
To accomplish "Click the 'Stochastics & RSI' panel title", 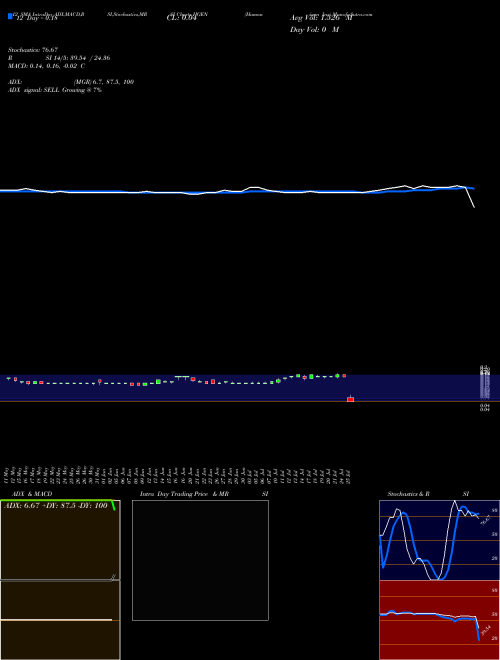I will pyautogui.click(x=428, y=494).
